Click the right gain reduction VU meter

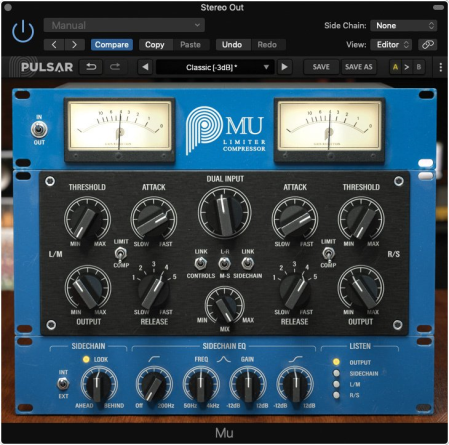(x=329, y=130)
